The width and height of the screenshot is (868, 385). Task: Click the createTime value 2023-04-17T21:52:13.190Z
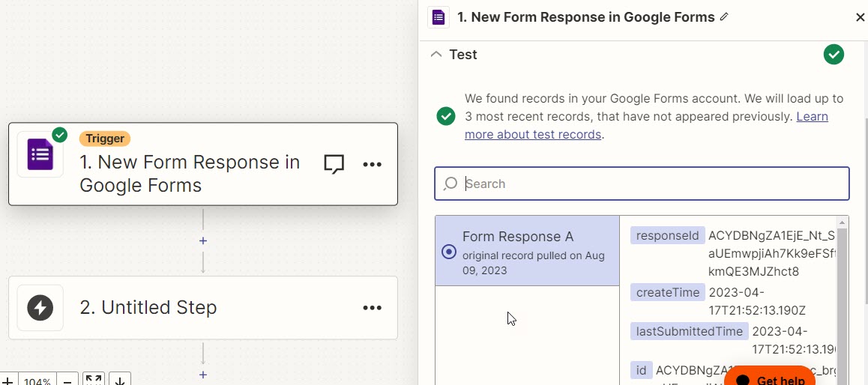click(757, 301)
